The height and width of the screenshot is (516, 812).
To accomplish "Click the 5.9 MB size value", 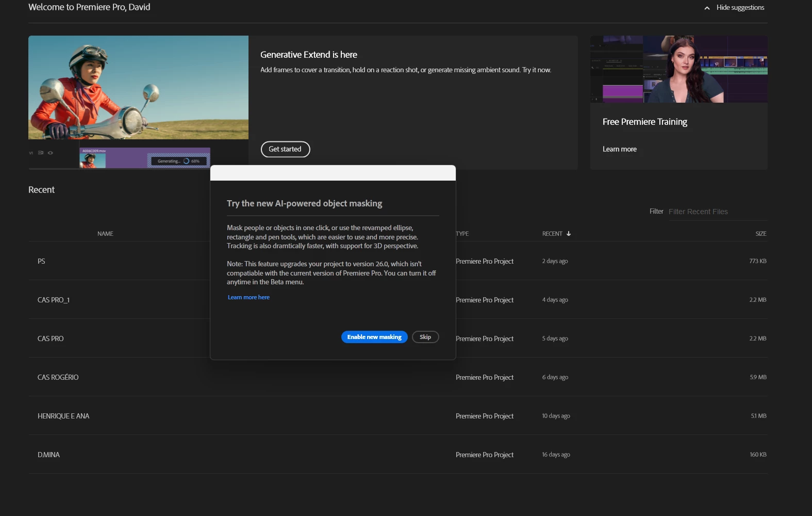I will tap(758, 377).
